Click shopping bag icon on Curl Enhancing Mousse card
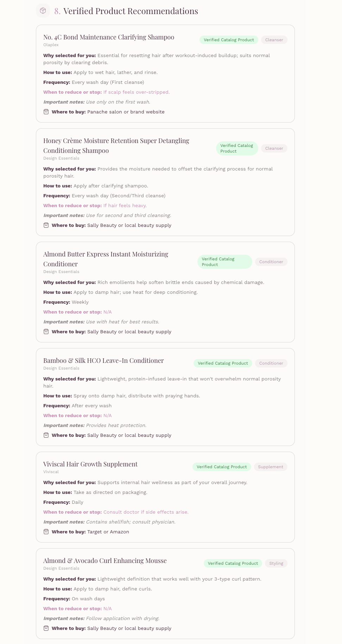342x644 pixels. click(46, 628)
